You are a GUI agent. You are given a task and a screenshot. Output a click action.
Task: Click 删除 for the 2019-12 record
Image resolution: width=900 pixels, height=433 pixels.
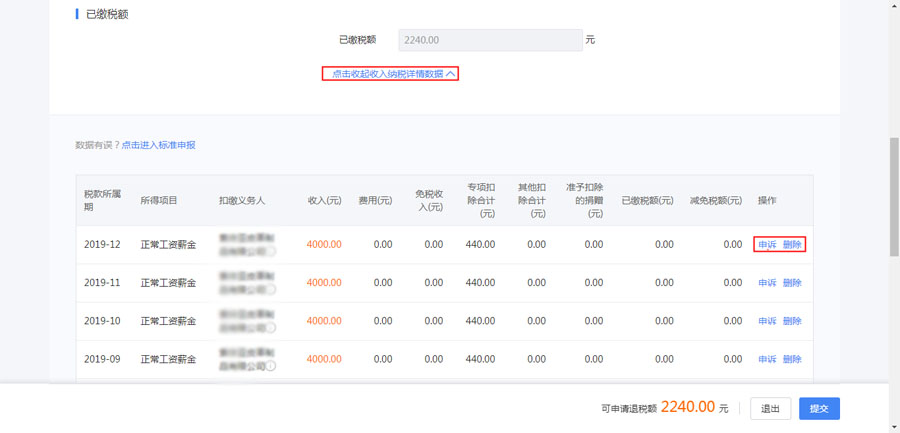coord(792,245)
